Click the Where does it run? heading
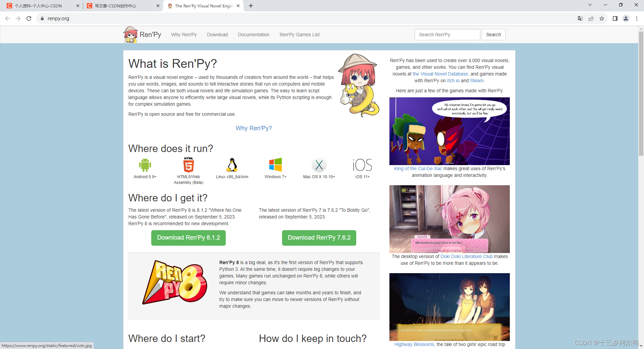Screen dimensions: 644x349 [x=170, y=148]
